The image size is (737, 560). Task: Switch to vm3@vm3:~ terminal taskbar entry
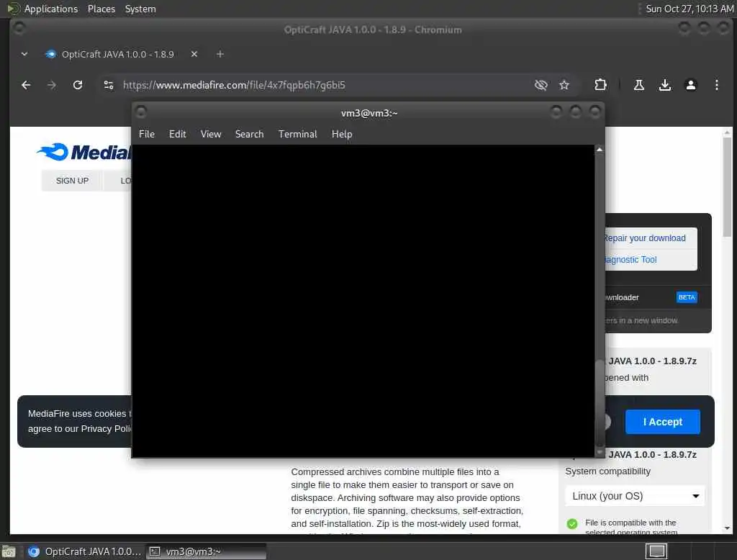pos(206,551)
